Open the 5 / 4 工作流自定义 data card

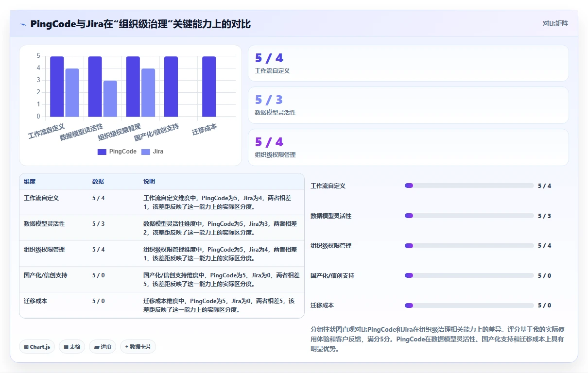[408, 63]
